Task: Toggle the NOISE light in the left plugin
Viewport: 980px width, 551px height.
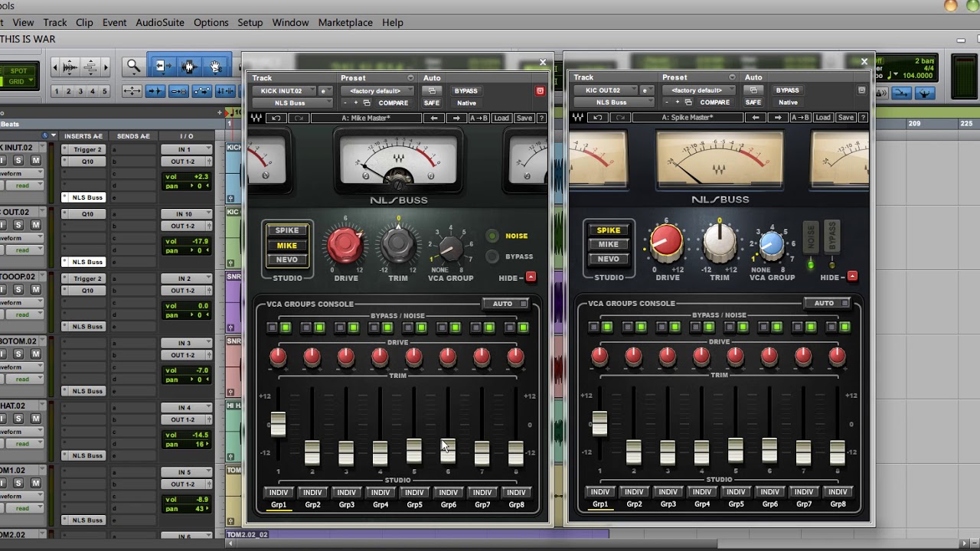Action: (492, 236)
